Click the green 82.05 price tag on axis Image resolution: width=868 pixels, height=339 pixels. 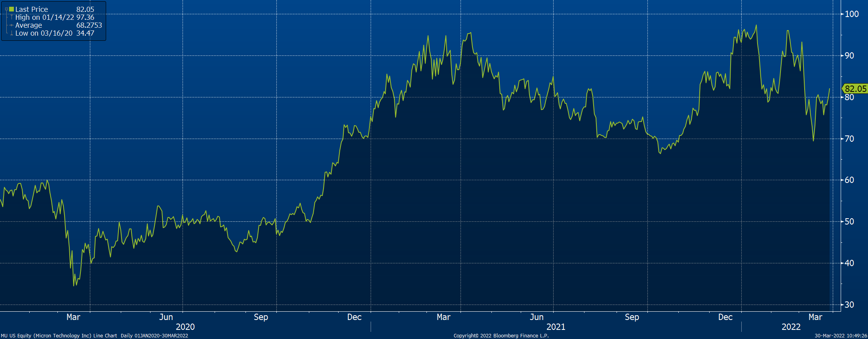[855, 89]
